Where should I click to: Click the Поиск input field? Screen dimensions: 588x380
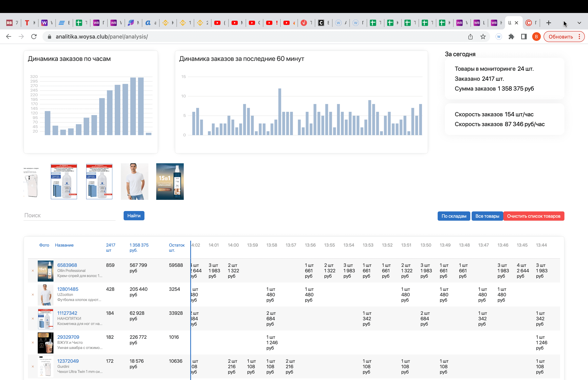[x=70, y=215]
